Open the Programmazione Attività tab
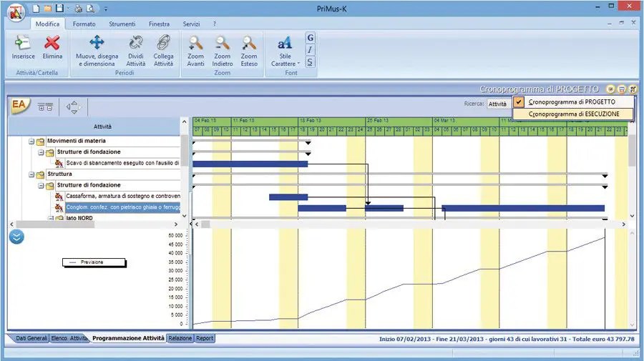 (x=128, y=338)
